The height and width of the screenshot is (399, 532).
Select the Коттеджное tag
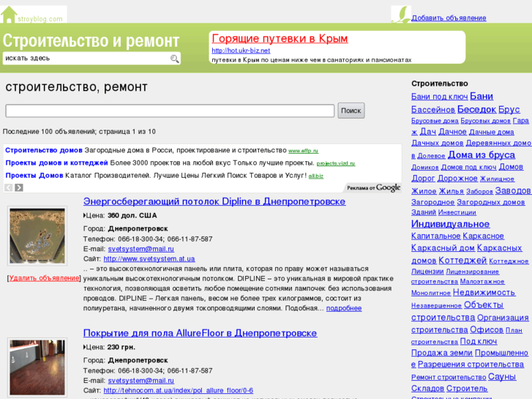click(x=509, y=261)
